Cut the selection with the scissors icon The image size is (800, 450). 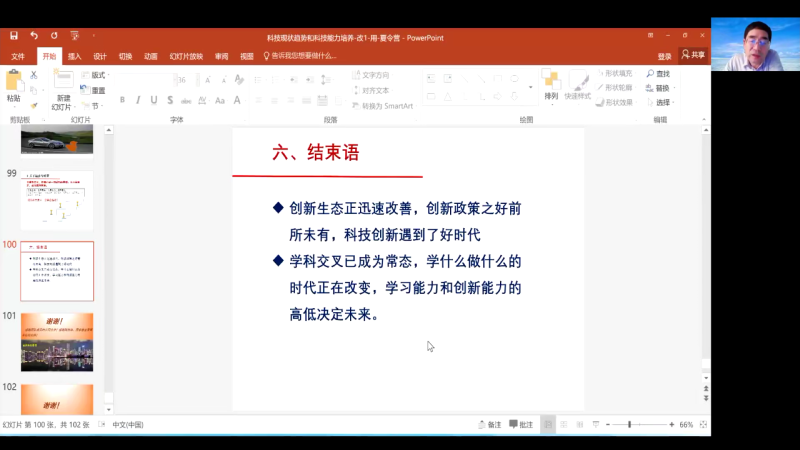(34, 75)
